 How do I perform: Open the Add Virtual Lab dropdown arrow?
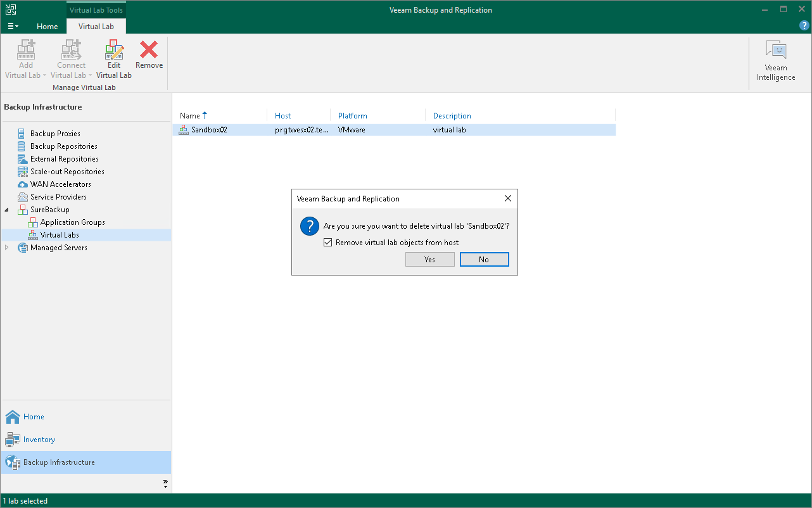click(44, 75)
